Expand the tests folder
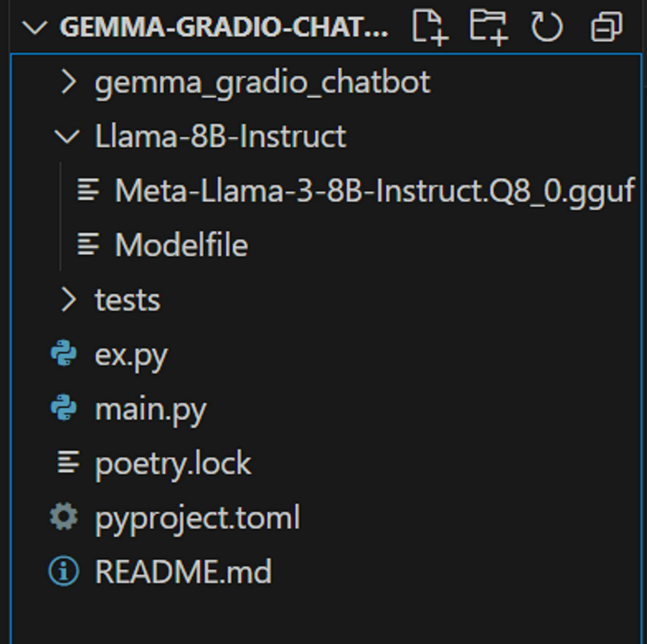Image resolution: width=647 pixels, height=644 pixels. pyautogui.click(x=69, y=300)
